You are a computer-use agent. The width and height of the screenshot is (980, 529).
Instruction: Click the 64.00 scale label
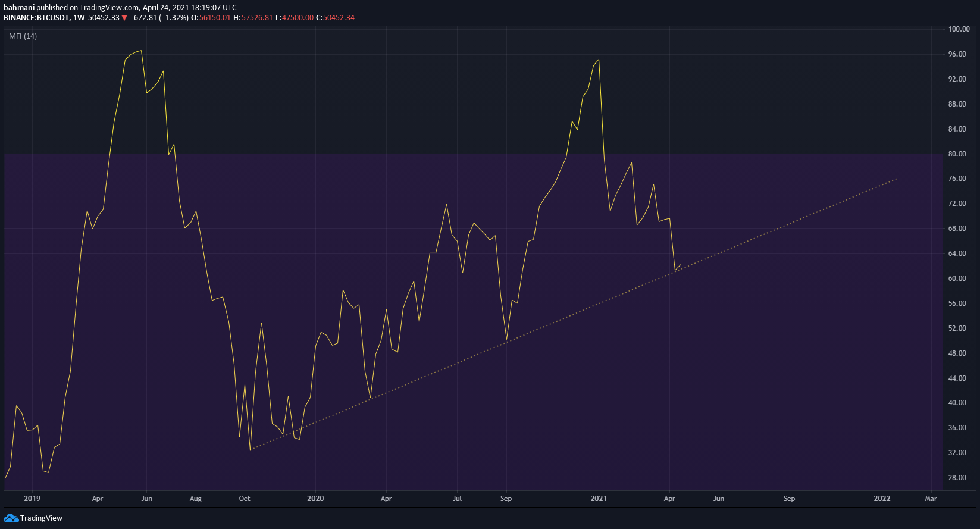point(957,253)
